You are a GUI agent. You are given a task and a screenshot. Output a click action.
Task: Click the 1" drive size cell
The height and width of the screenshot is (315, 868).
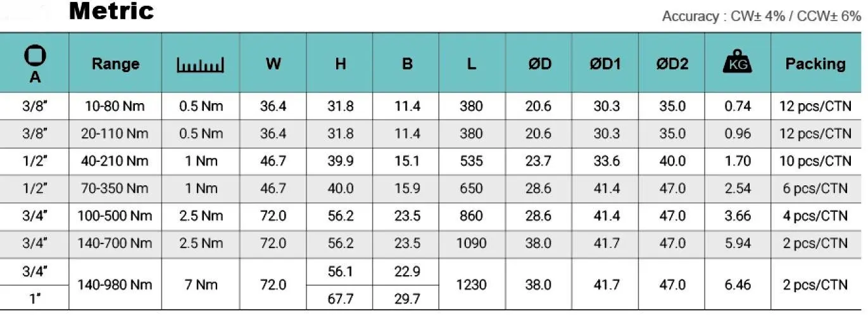(35, 299)
